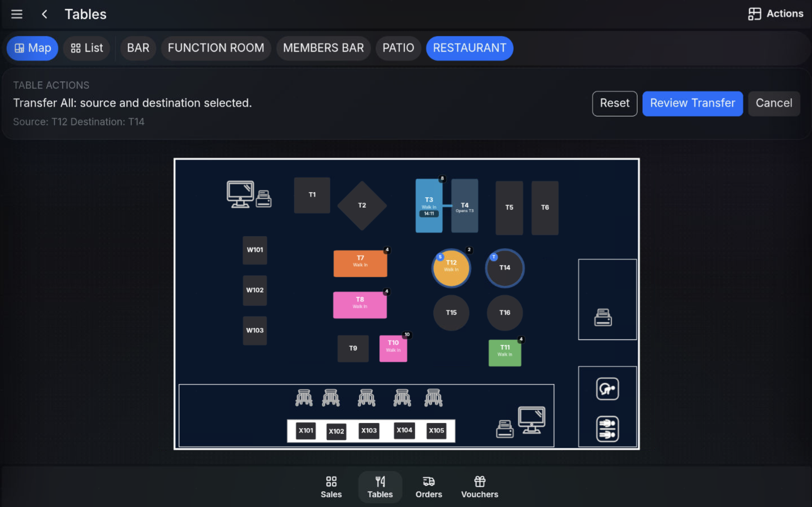The height and width of the screenshot is (507, 812).
Task: Click the T target badge on T14
Action: pyautogui.click(x=494, y=257)
